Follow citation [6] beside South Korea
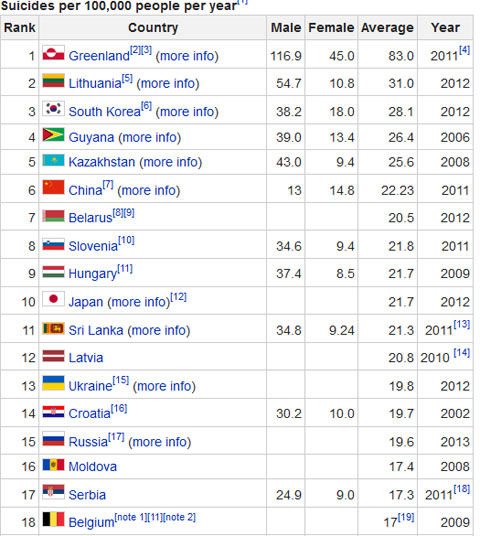 click(146, 106)
